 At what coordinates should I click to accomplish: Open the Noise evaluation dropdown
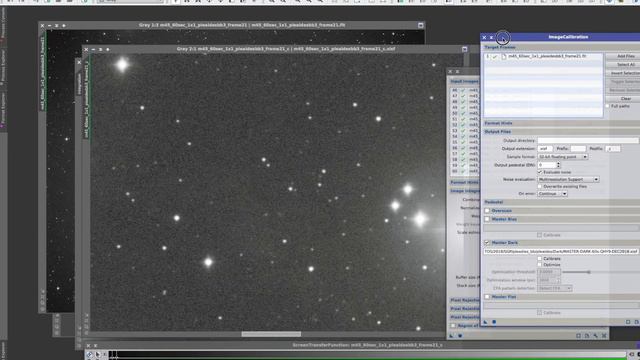click(568, 180)
